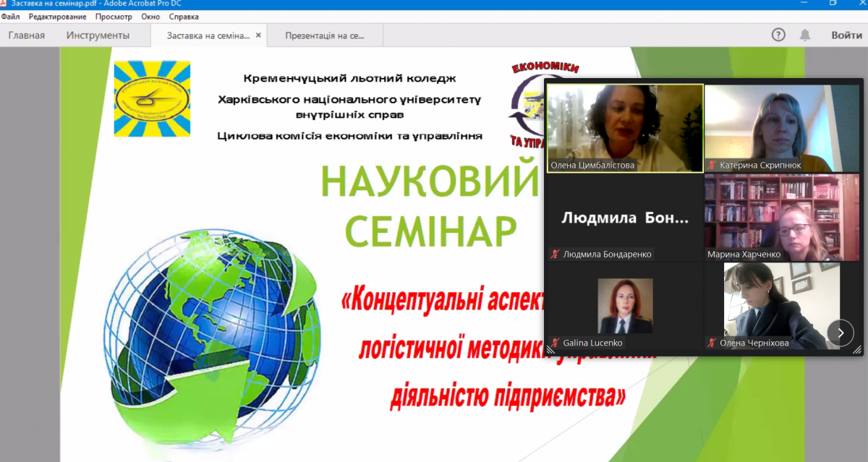Open the Файл menu
868x462 pixels.
click(x=11, y=16)
